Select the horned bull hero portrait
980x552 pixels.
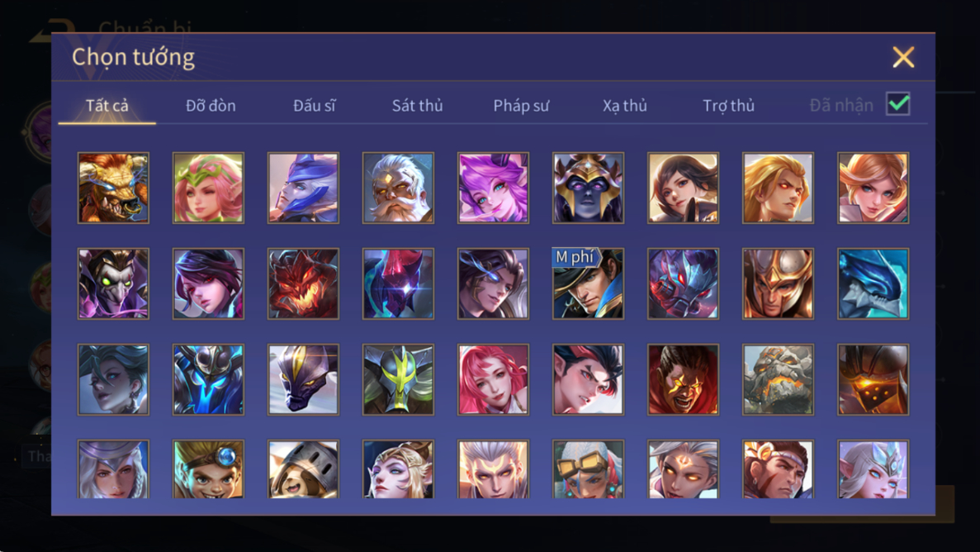[x=113, y=188]
